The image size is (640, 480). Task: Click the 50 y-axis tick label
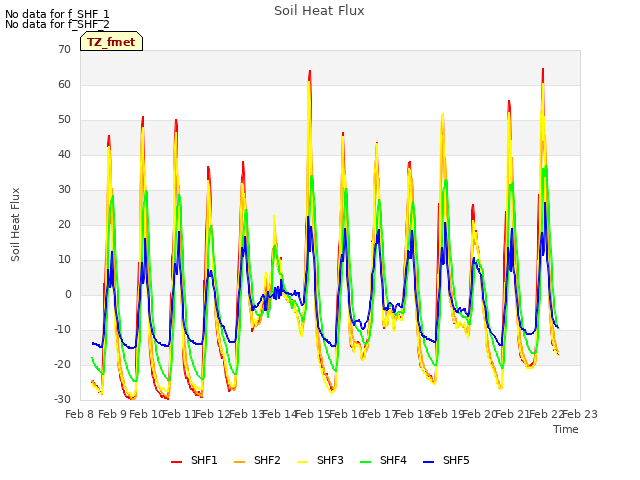pos(64,120)
